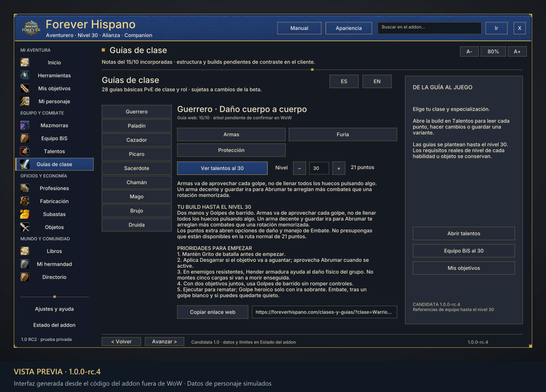The height and width of the screenshot is (392, 546).
Task: Increase font size with A+ button
Action: click(517, 52)
